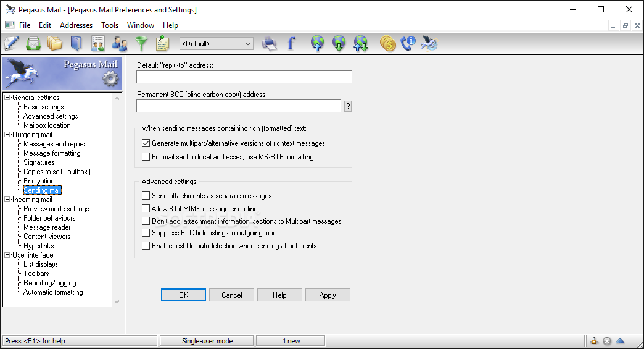Screen dimensions: 644x349
Task: Click the settings gear in Pegasus banner
Action: click(x=110, y=78)
